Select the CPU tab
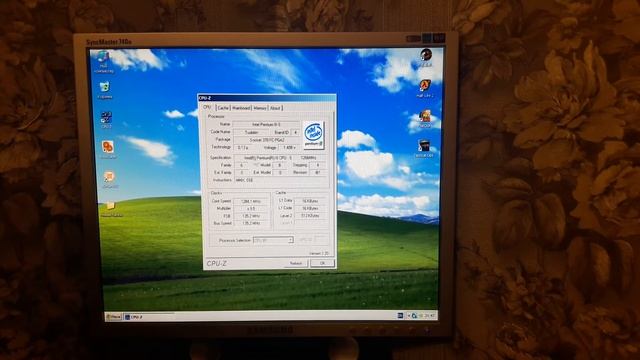This screenshot has height=360, width=640. pos(207,107)
